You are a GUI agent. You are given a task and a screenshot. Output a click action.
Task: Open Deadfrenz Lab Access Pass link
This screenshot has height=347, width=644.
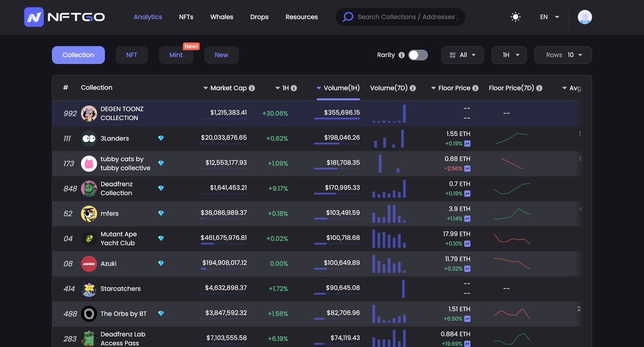tap(123, 338)
